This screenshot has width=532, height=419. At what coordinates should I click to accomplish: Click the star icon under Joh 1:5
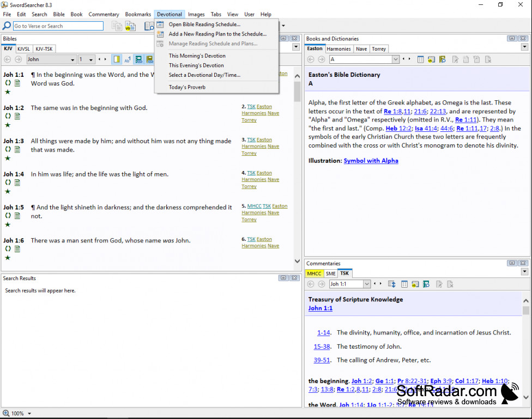coord(8,224)
